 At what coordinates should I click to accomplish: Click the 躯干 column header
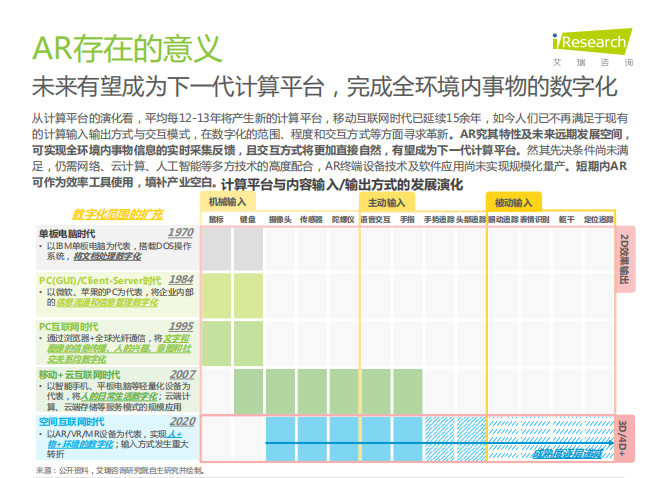coord(567,220)
